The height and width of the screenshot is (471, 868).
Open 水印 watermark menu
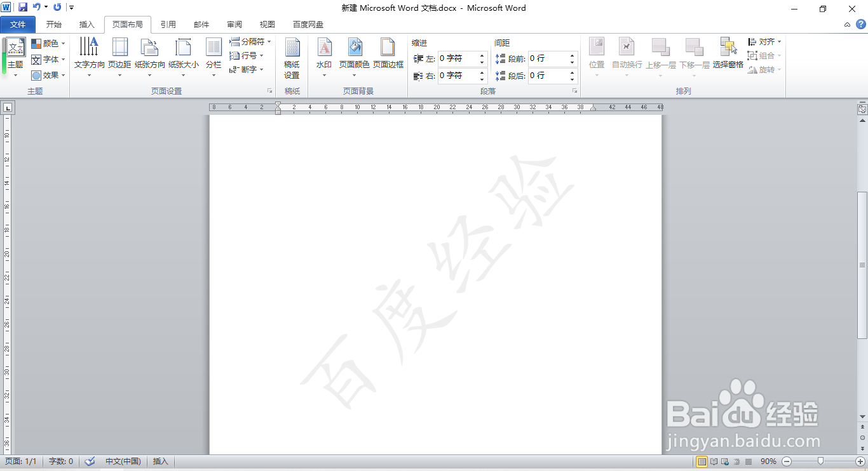(x=324, y=58)
